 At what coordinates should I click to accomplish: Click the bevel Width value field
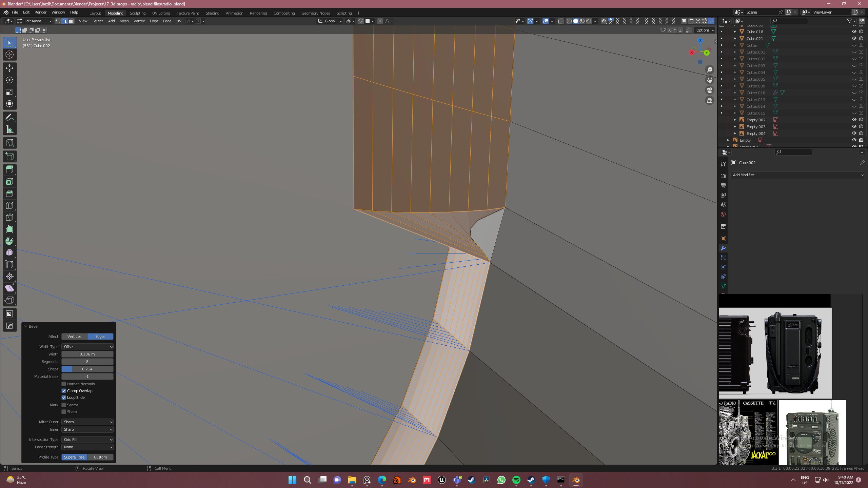coord(87,354)
